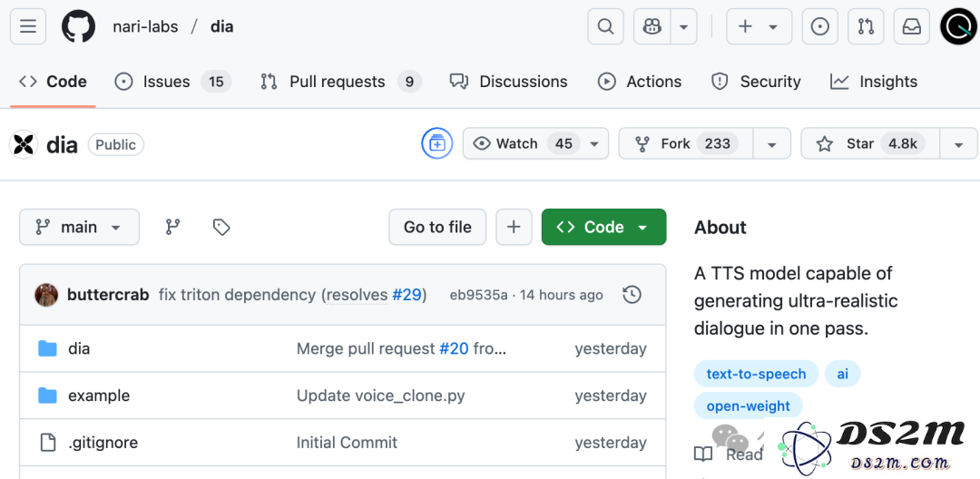View commit history clock icon

(x=632, y=295)
